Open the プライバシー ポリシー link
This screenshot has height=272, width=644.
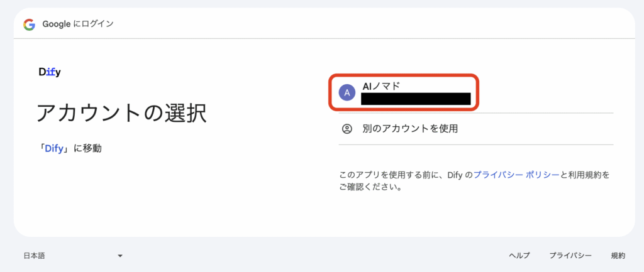[516, 175]
